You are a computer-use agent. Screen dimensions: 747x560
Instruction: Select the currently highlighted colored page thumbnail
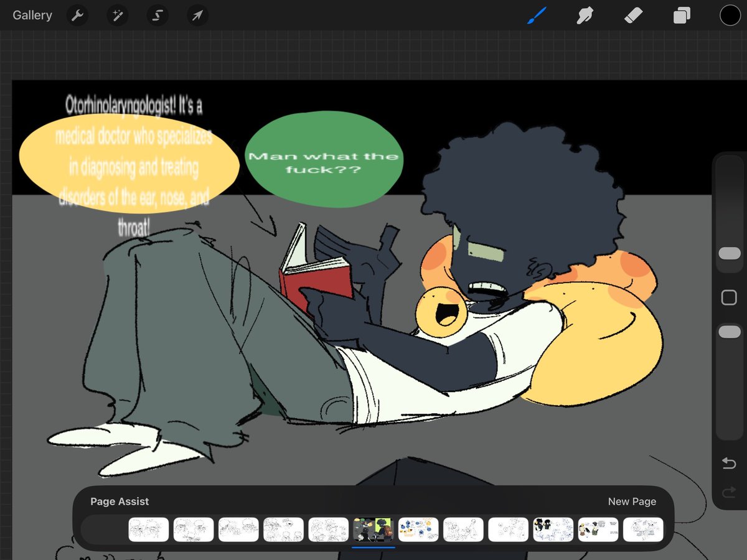(373, 530)
